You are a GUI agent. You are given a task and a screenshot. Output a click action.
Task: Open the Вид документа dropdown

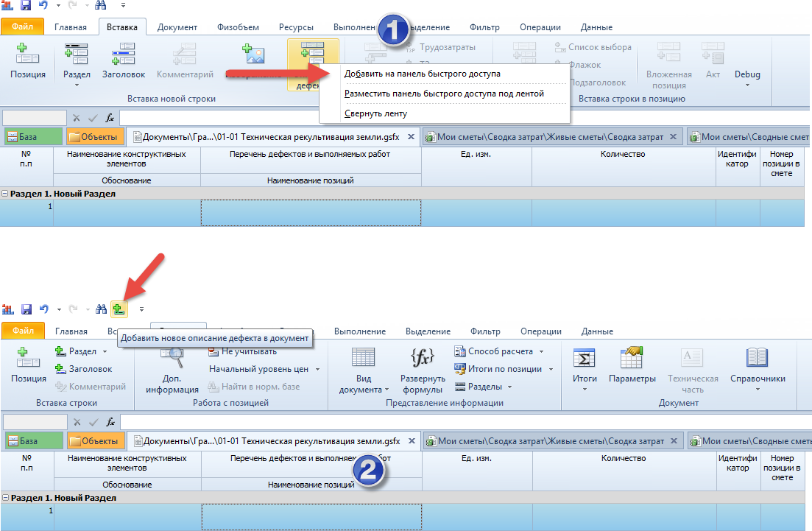364,370
